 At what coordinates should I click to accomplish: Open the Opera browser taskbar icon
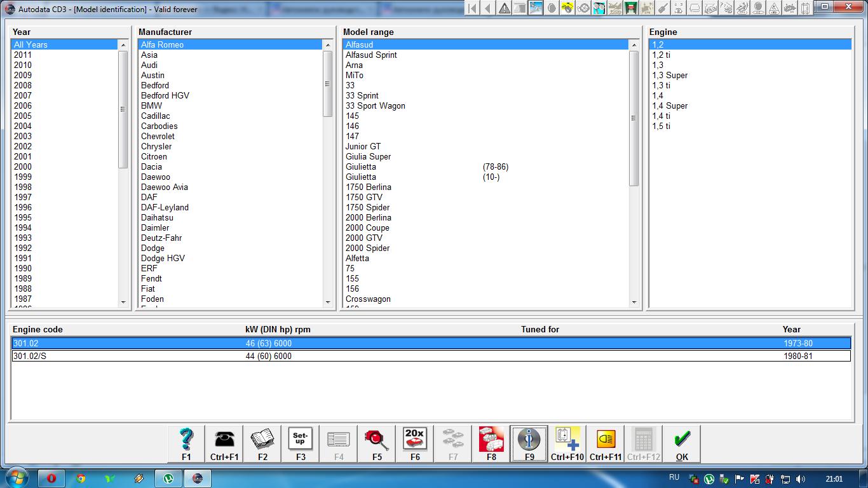pyautogui.click(x=51, y=478)
